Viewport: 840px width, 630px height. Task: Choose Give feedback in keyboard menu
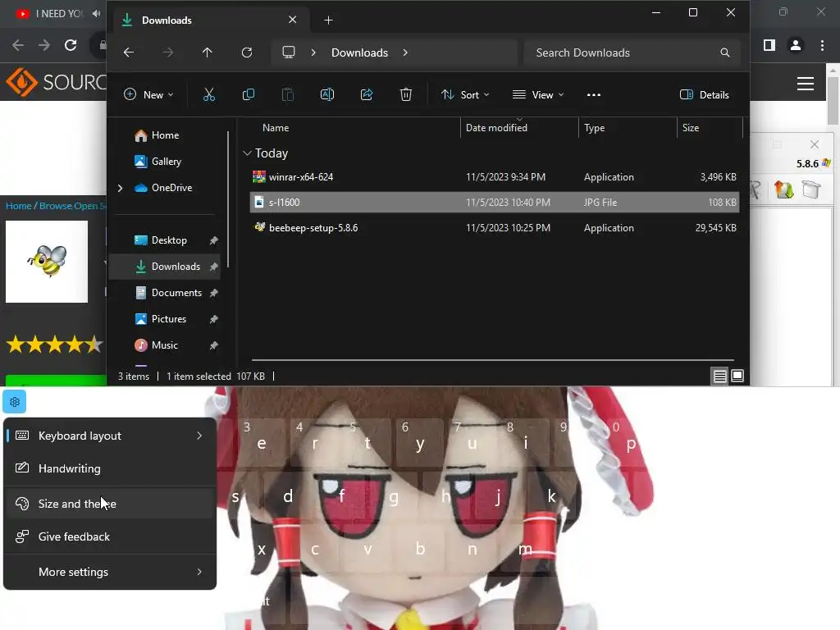(110, 536)
